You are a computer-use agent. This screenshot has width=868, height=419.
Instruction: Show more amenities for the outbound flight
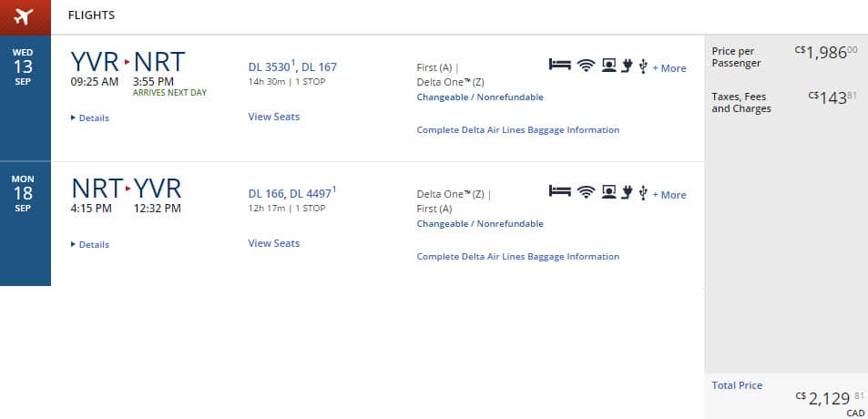(x=669, y=68)
